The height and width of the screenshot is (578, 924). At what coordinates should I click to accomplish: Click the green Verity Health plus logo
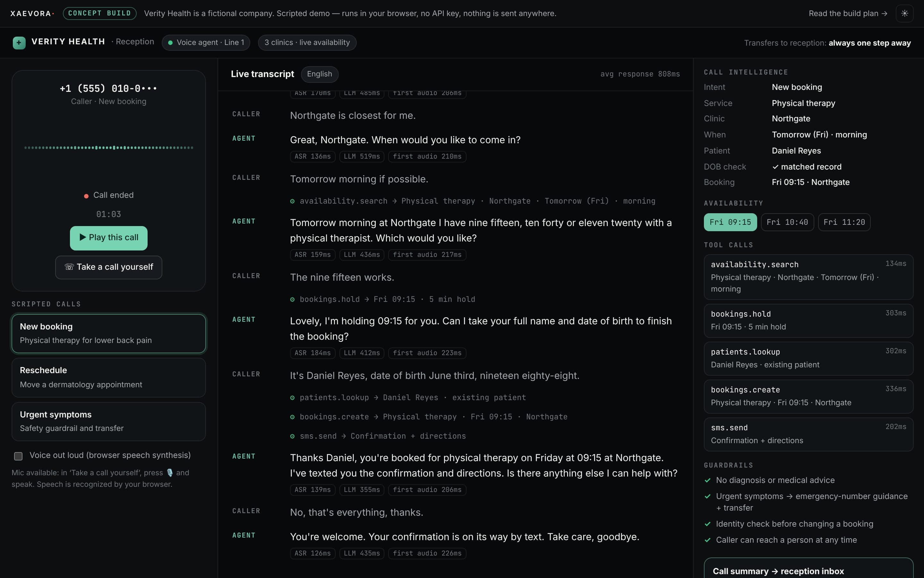(19, 42)
